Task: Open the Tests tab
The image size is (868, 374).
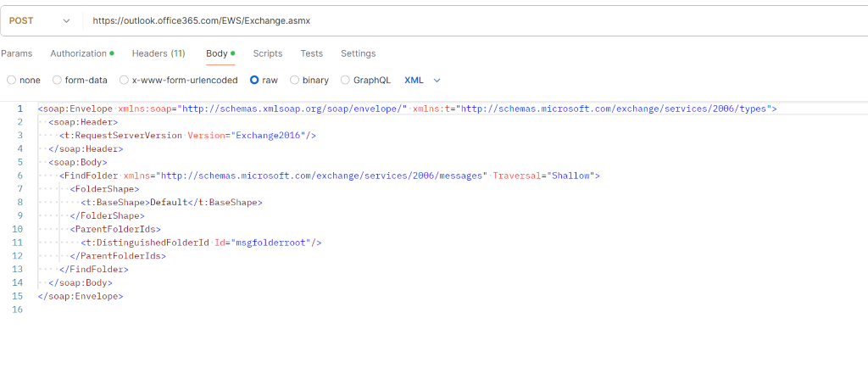Action: (x=312, y=53)
